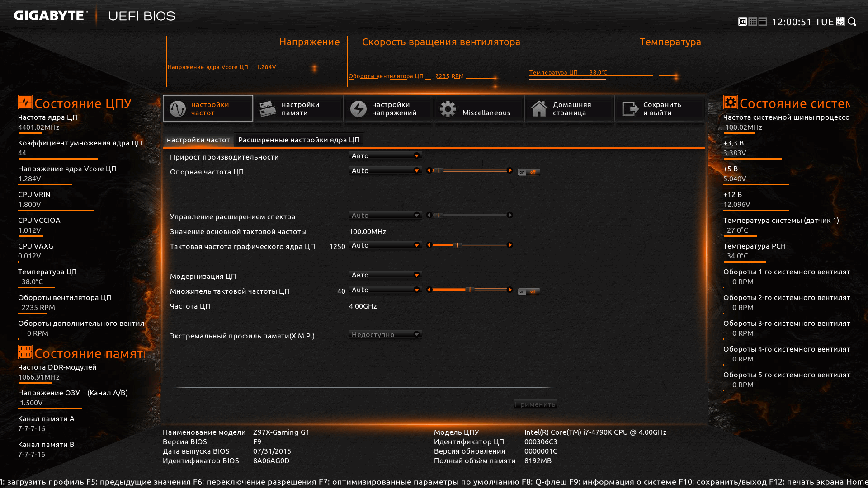Click the total memory value 8192MB
Viewport: 868px width, 488px height.
tap(538, 461)
